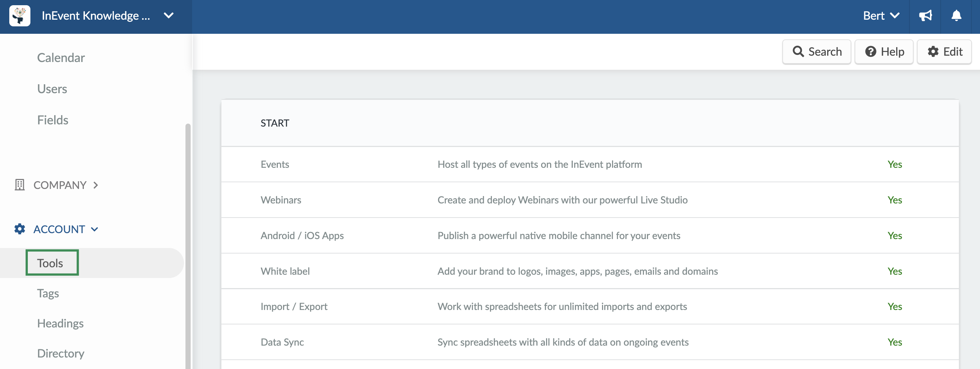Open the announcements megaphone icon
980x369 pixels.
coord(925,16)
